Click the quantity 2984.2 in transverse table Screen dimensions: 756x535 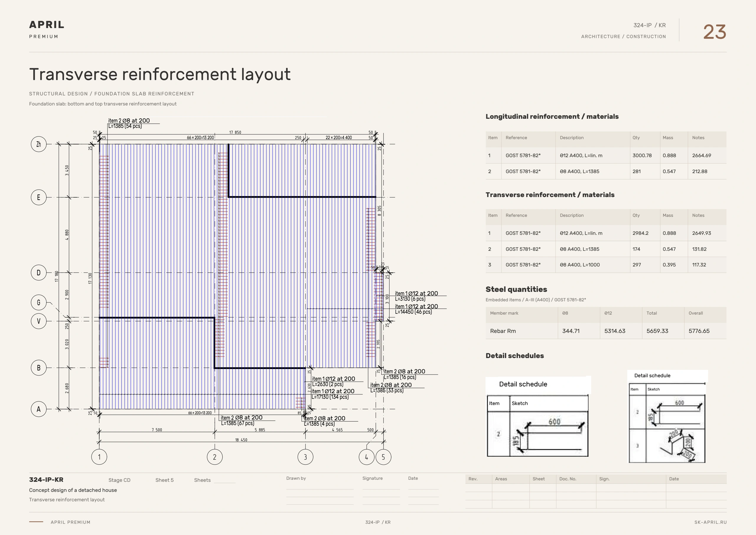coord(641,233)
